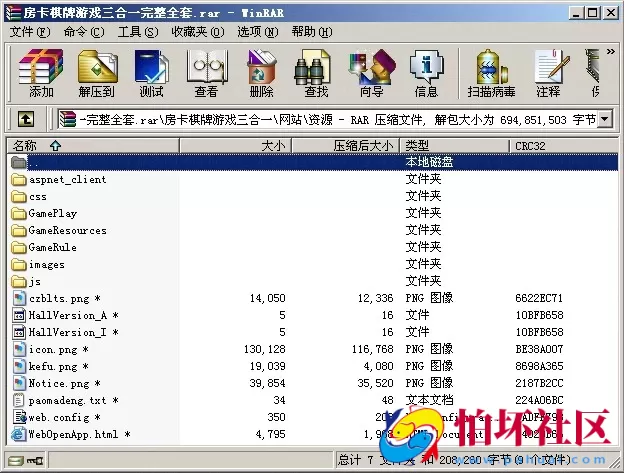Expand hidden toolbar buttons chevron

[610, 52]
